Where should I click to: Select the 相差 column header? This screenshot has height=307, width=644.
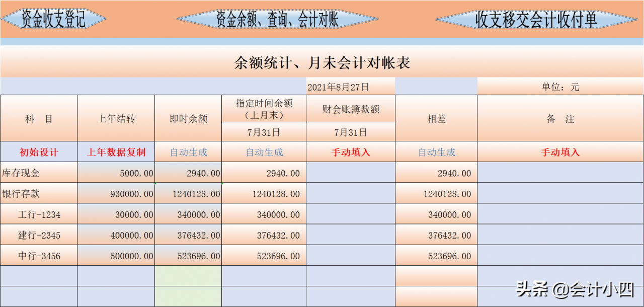(436, 118)
